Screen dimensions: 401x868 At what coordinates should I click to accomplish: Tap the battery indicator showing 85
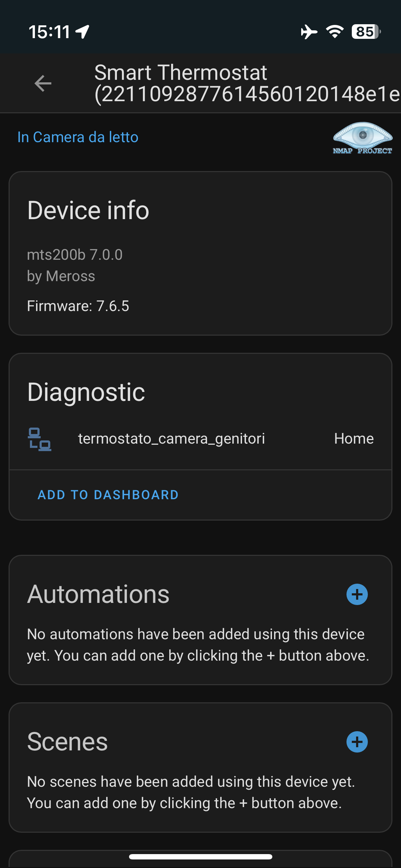pyautogui.click(x=364, y=32)
